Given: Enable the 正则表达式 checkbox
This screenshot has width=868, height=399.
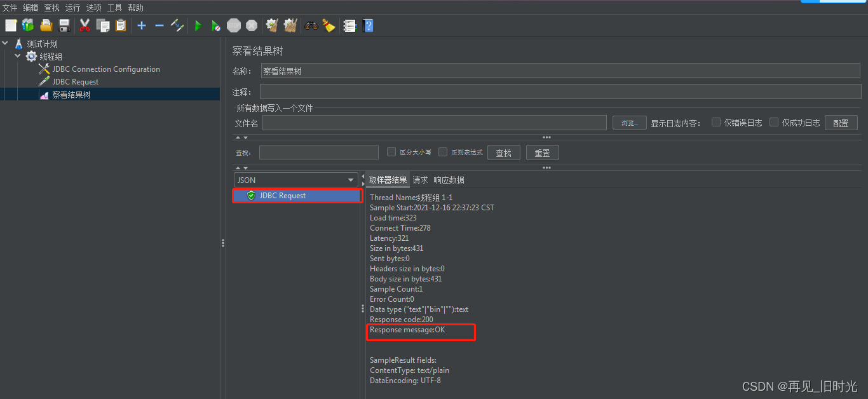Looking at the screenshot, I should pos(443,152).
